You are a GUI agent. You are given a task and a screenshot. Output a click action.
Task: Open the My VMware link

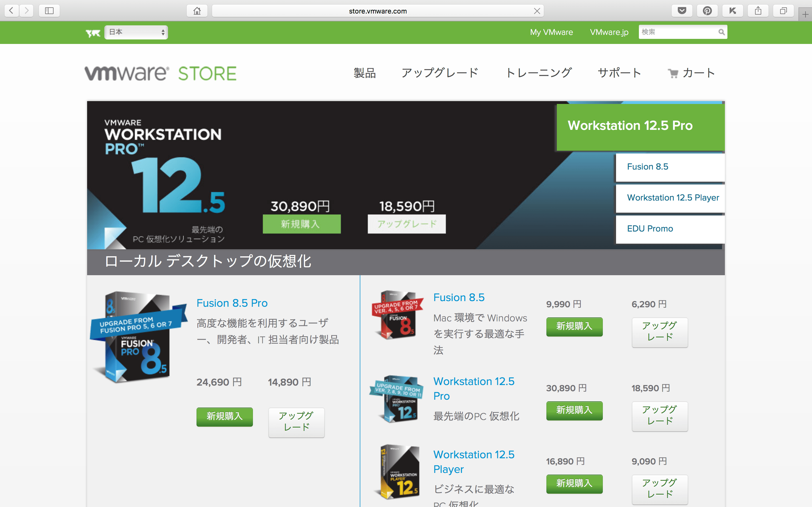click(551, 32)
